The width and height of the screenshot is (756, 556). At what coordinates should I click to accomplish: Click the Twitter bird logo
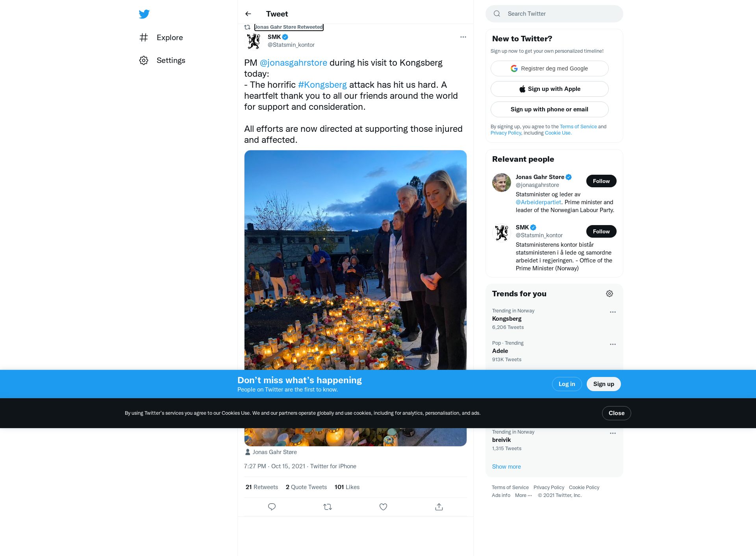[144, 14]
